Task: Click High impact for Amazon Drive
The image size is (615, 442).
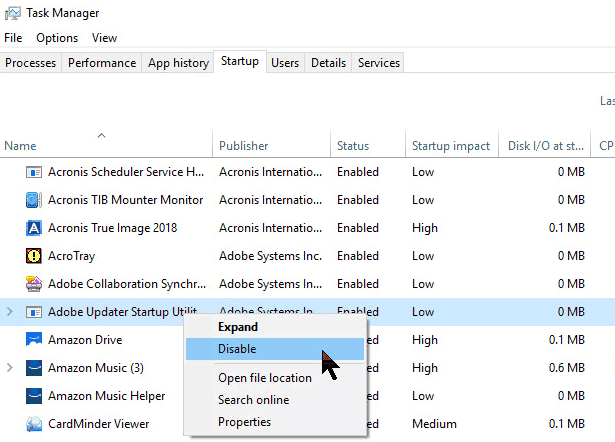Action: [425, 340]
